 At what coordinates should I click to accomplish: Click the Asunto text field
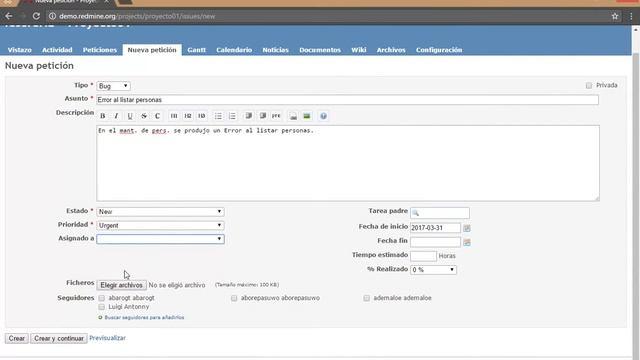pyautogui.click(x=348, y=100)
